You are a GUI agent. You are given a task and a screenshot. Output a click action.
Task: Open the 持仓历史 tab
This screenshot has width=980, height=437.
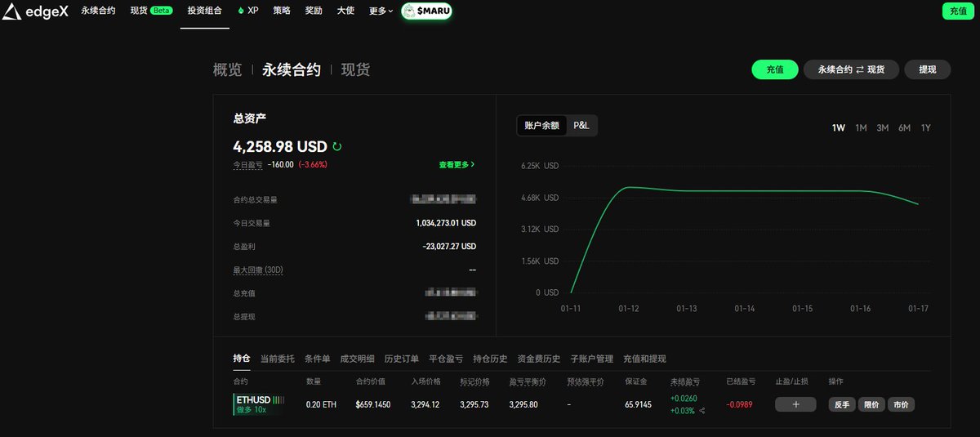490,359
